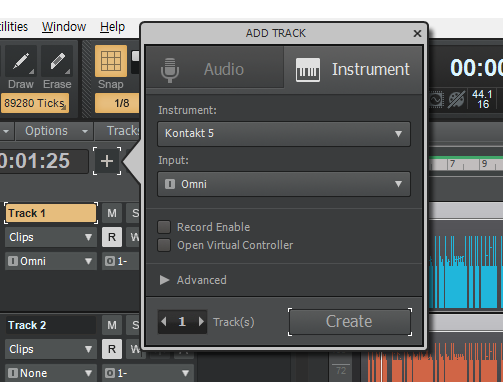Viewport: 503px width, 382px height.
Task: Click the waveform icon in transport area
Action: click(x=436, y=99)
